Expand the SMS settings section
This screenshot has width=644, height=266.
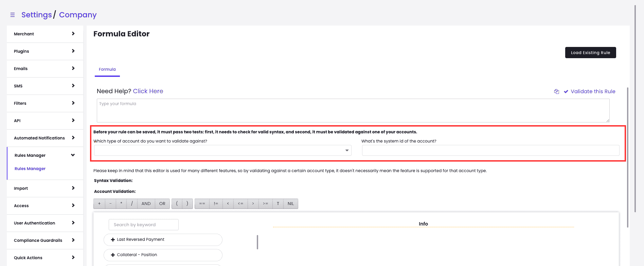tap(45, 86)
